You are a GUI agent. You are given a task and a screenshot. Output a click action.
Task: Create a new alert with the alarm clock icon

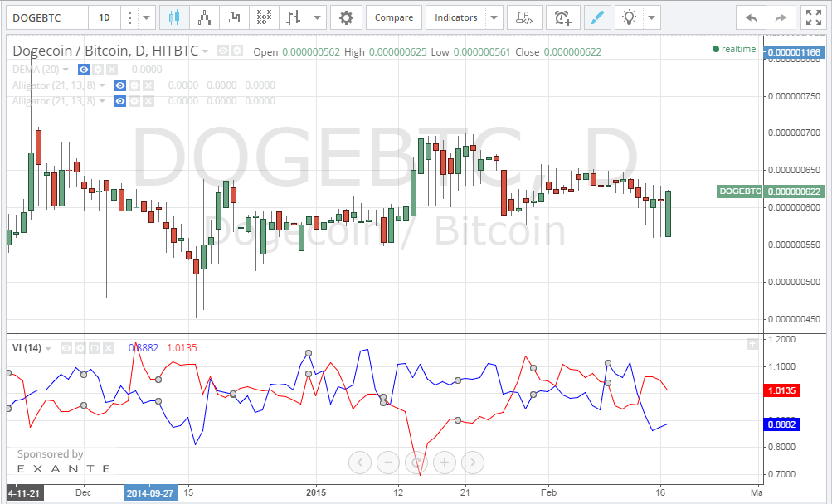coord(563,17)
